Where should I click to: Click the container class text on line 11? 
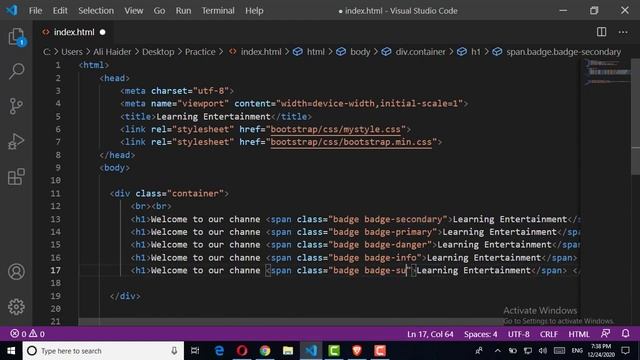195,193
